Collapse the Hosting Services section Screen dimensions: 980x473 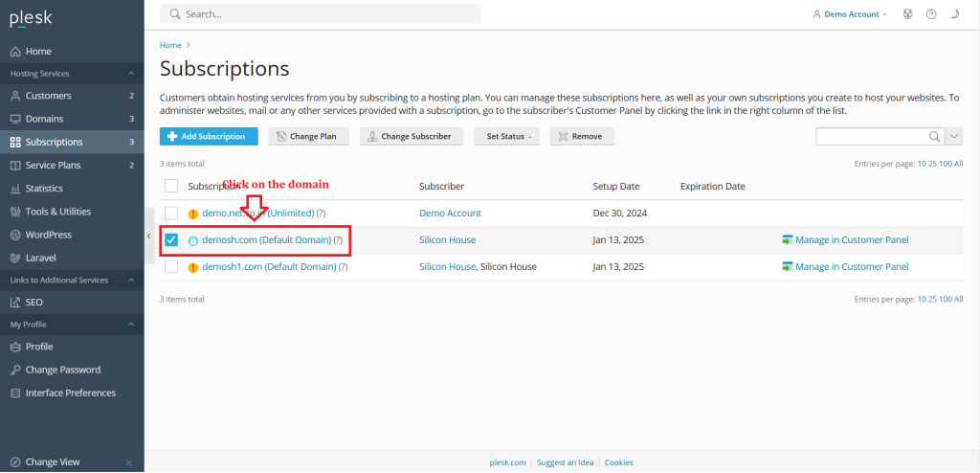point(131,74)
